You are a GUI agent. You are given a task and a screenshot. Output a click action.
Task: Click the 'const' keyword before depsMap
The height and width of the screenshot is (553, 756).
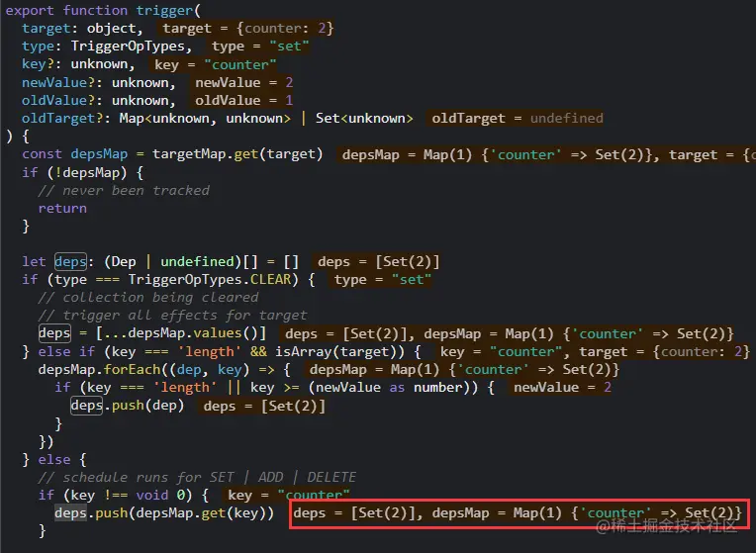coord(42,154)
